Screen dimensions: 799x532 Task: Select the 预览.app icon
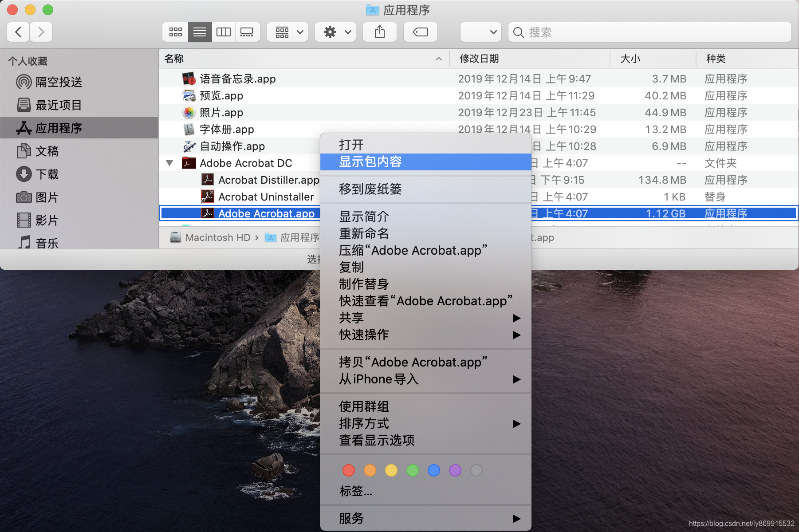coord(189,96)
